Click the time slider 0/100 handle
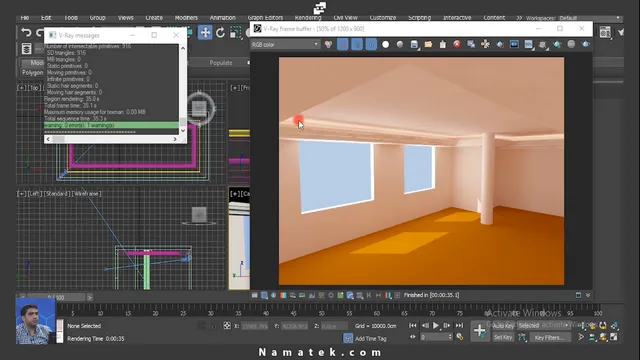640x360 pixels. (56, 298)
